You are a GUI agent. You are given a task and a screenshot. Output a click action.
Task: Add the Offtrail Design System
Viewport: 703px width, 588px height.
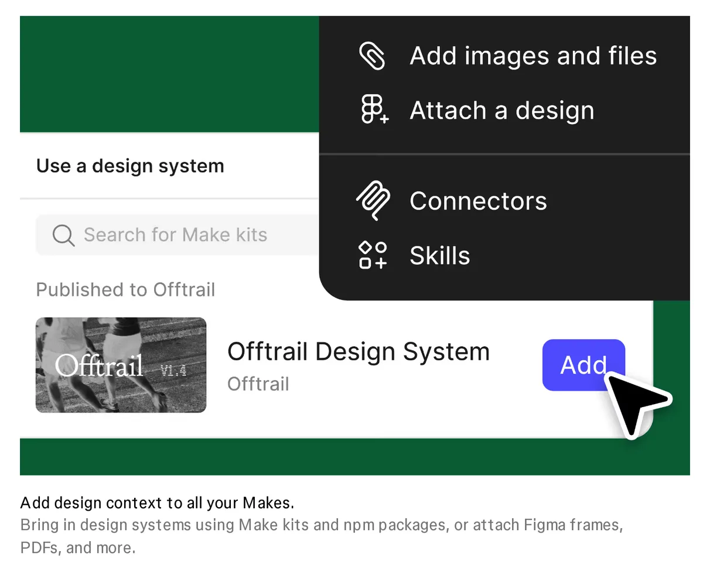[x=583, y=365]
